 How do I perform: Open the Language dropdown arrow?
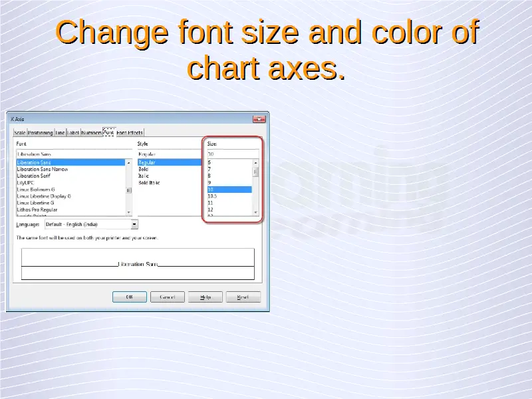(135, 225)
